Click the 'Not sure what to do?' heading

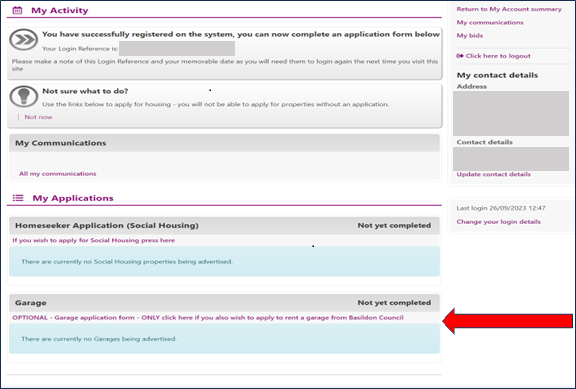[85, 91]
